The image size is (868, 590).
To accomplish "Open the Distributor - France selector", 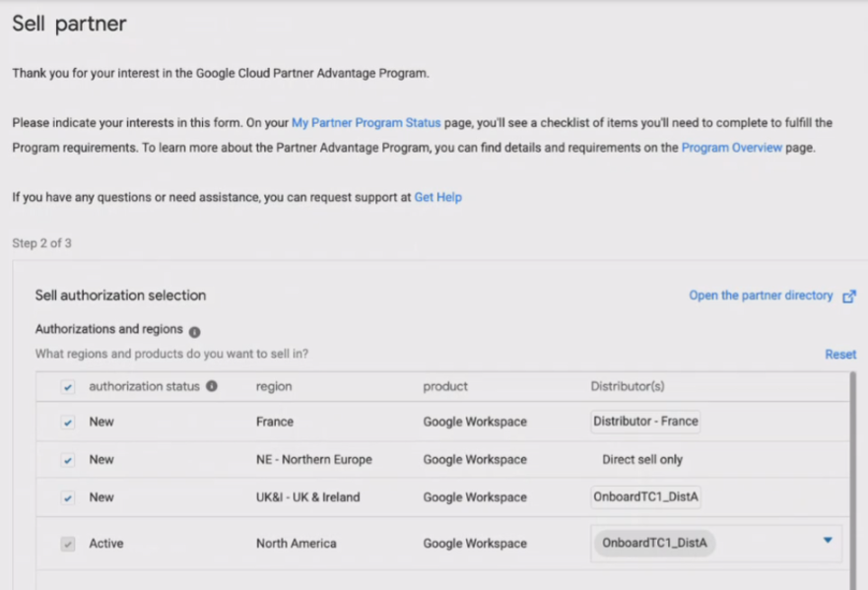I will point(646,422).
